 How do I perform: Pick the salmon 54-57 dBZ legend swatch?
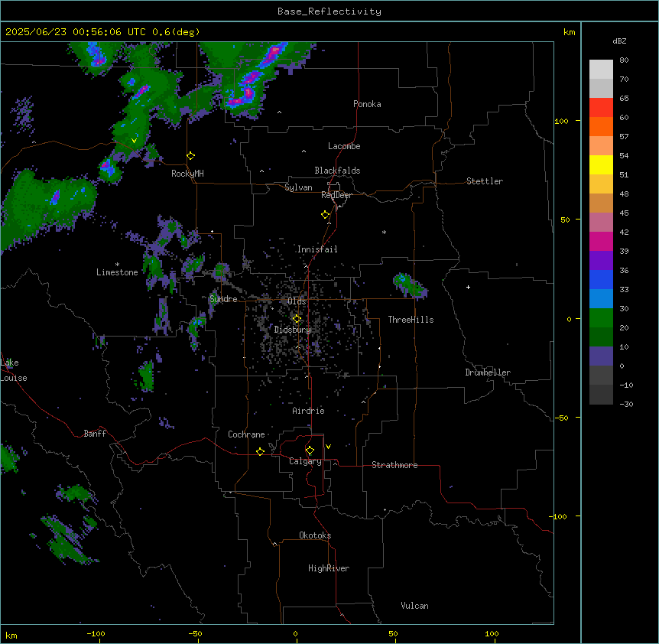[601, 146]
